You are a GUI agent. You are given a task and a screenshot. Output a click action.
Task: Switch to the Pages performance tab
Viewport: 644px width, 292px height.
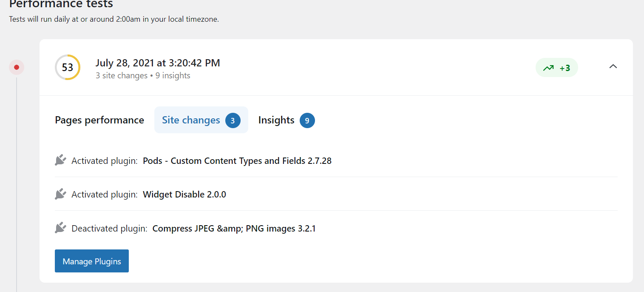pos(99,120)
